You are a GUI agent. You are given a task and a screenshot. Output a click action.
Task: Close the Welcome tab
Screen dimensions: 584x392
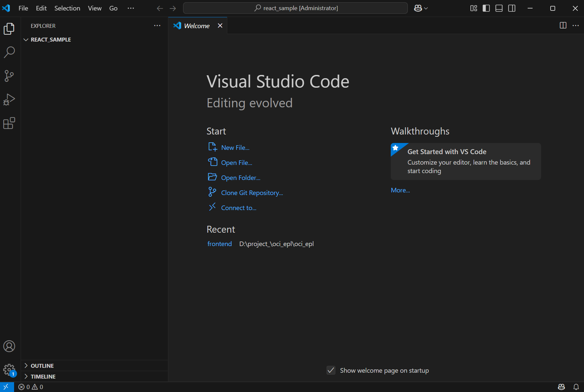tap(220, 26)
